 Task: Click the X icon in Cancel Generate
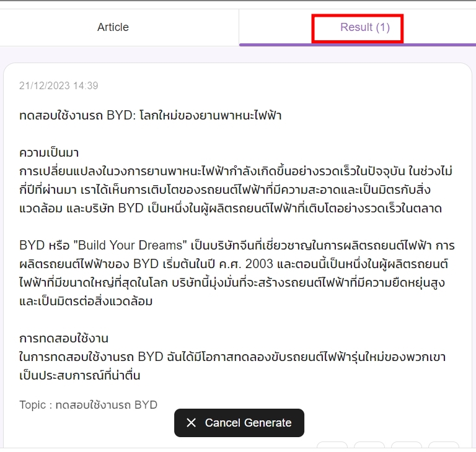192,422
